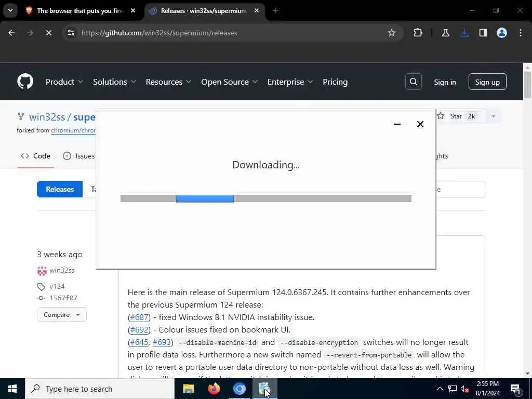
Task: Expand the Compare dropdown
Action: [x=61, y=314]
